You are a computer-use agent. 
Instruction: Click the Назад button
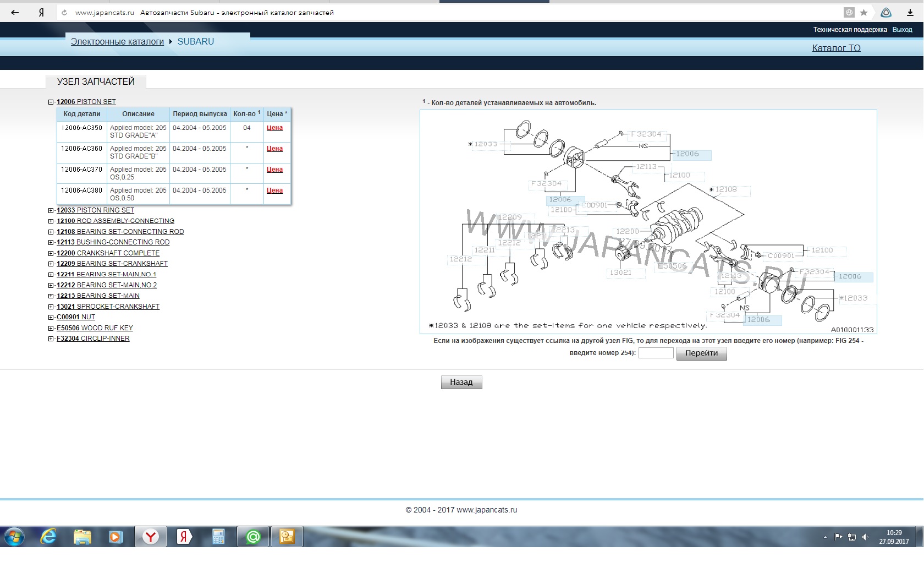pyautogui.click(x=461, y=382)
